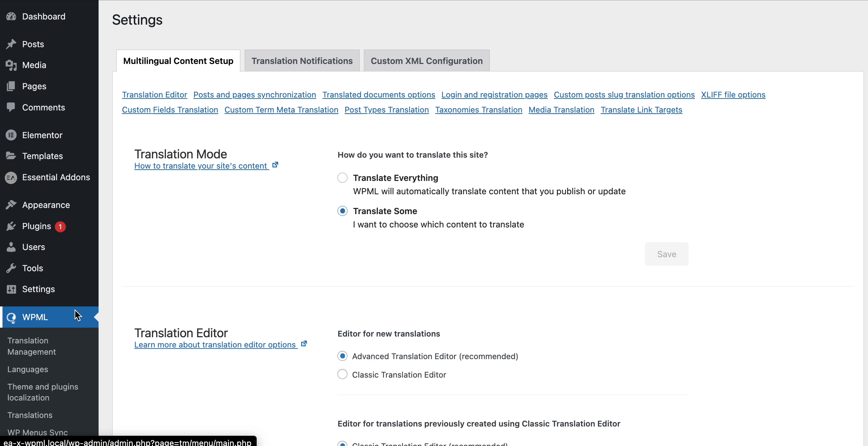Viewport: 868px width, 446px height.
Task: Switch to the Translation Notifications tab
Action: tap(302, 61)
